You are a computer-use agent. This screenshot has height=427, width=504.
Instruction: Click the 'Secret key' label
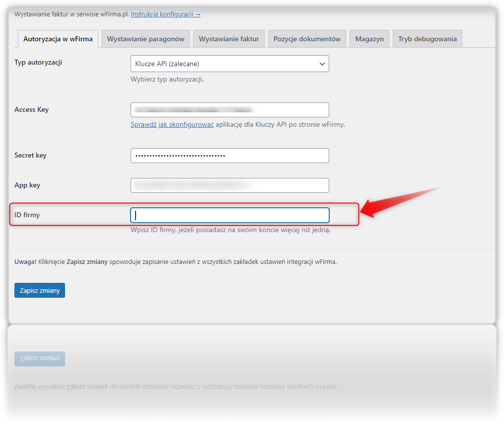pos(30,156)
